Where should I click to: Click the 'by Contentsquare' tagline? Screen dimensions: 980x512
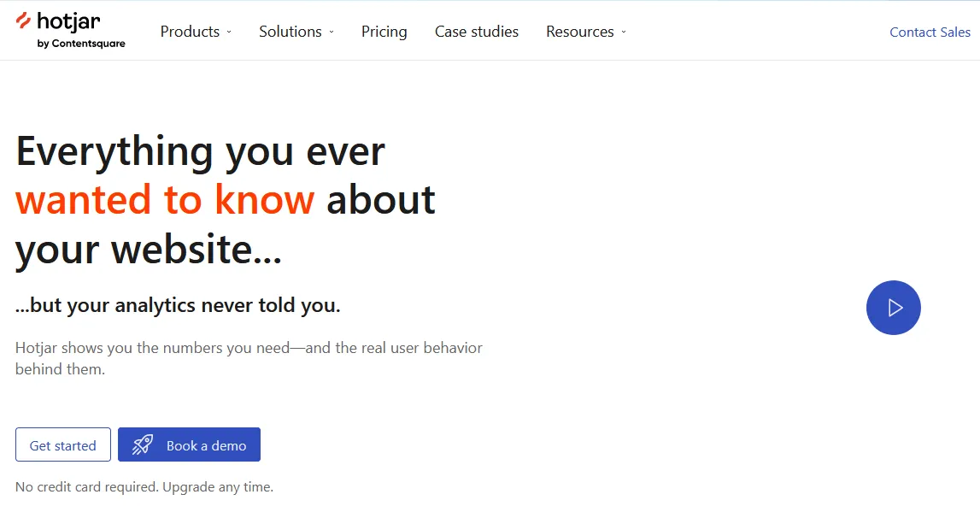pyautogui.click(x=81, y=44)
